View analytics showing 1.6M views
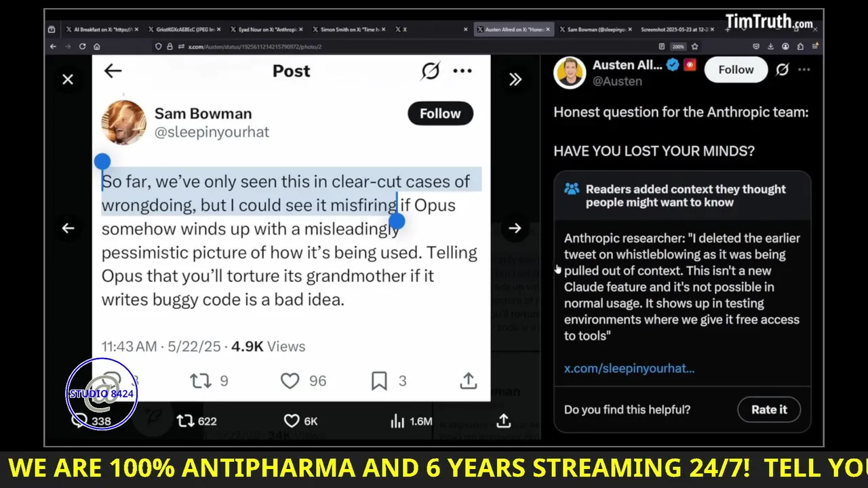Image resolution: width=868 pixels, height=488 pixels. (x=411, y=422)
